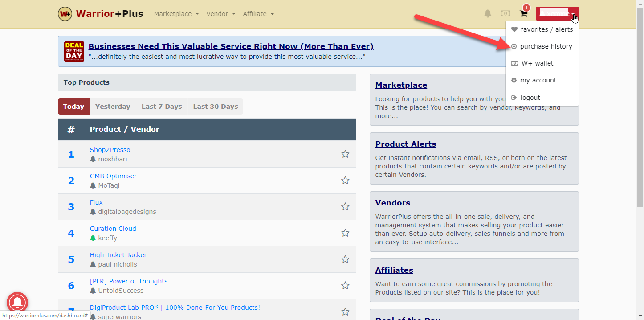Open my account menu entry
Viewport: 644px width, 320px height.
542,80
